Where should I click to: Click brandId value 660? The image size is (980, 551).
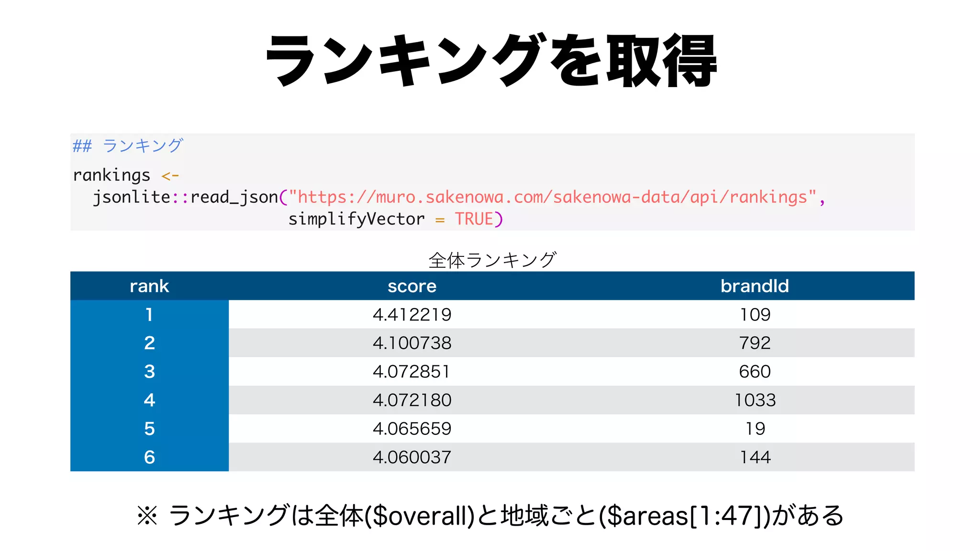point(755,372)
